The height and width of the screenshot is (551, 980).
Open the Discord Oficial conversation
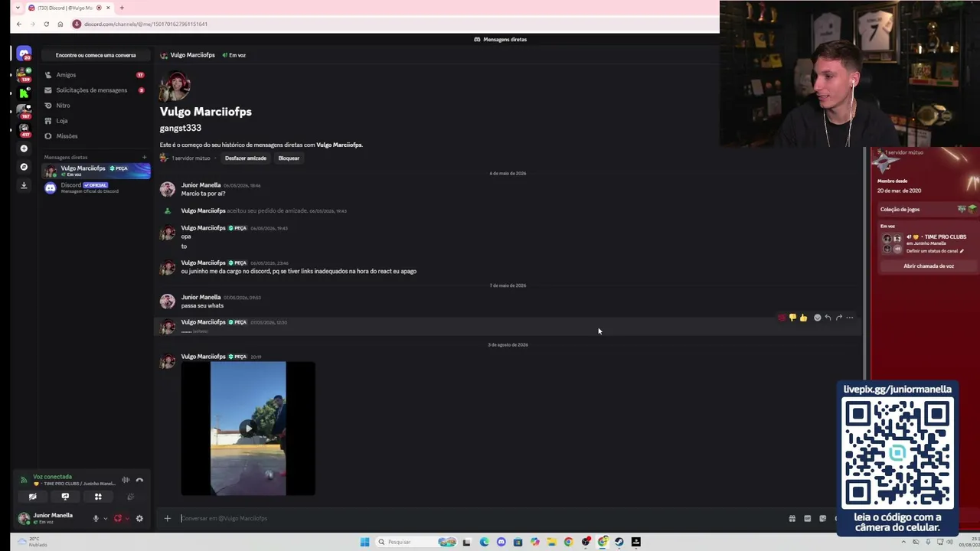click(x=96, y=187)
